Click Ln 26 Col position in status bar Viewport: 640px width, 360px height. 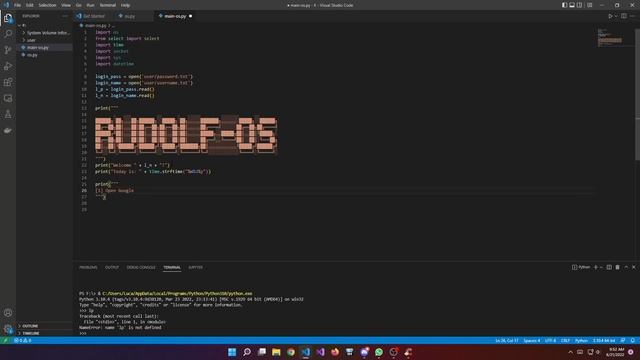click(x=507, y=340)
